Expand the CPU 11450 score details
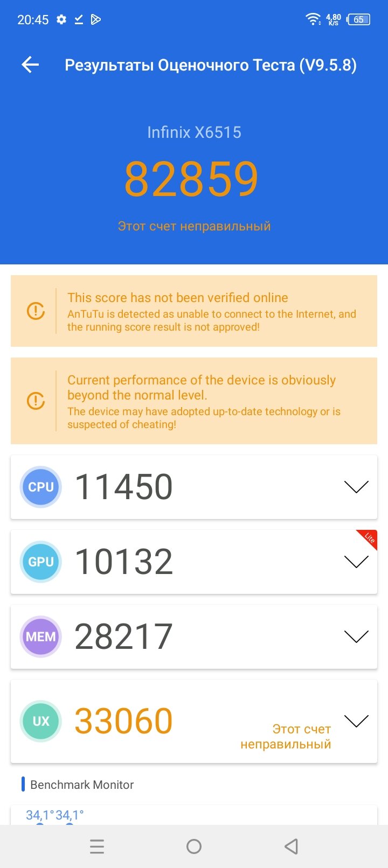This screenshot has height=868, width=388. pyautogui.click(x=356, y=487)
